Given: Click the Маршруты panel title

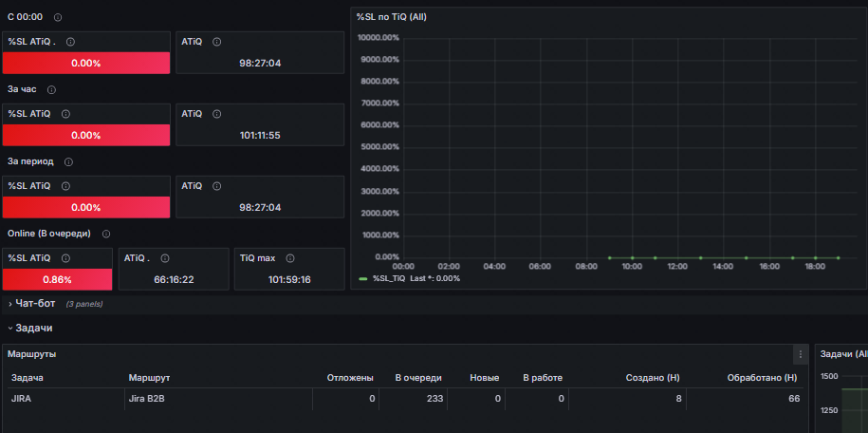Looking at the screenshot, I should coord(31,354).
